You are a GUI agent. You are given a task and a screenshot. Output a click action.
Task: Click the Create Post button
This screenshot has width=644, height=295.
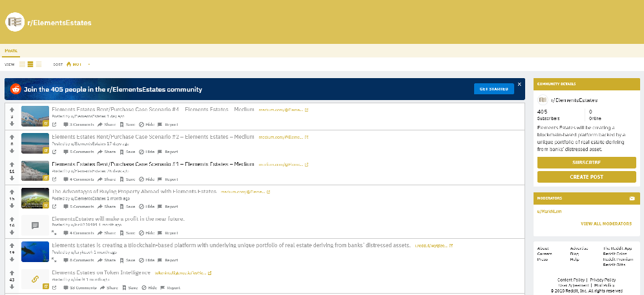[587, 177]
